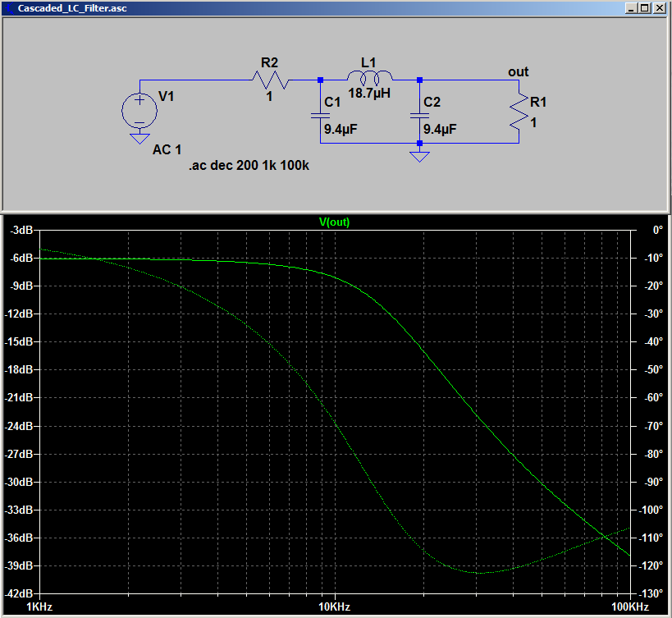Click the 18.7µH inductor value
Viewport: 672px width, 618px height.
click(x=369, y=93)
